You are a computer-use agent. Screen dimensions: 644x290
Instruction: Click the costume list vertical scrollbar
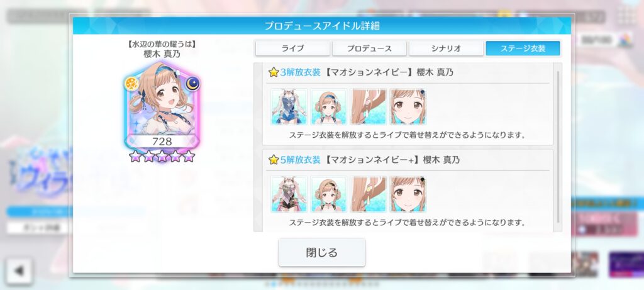click(557, 147)
